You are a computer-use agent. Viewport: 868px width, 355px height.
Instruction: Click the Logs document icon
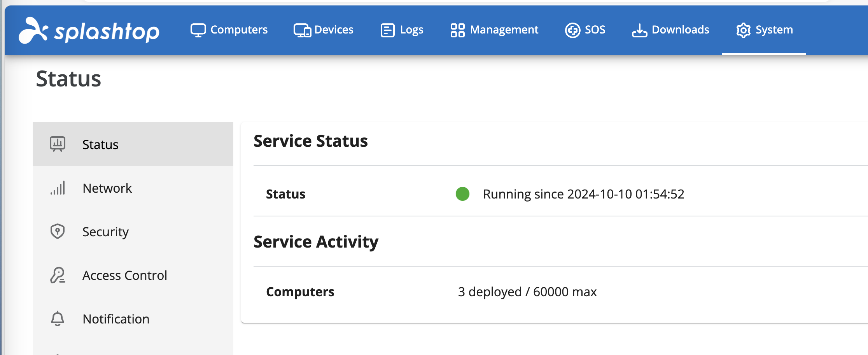point(387,30)
